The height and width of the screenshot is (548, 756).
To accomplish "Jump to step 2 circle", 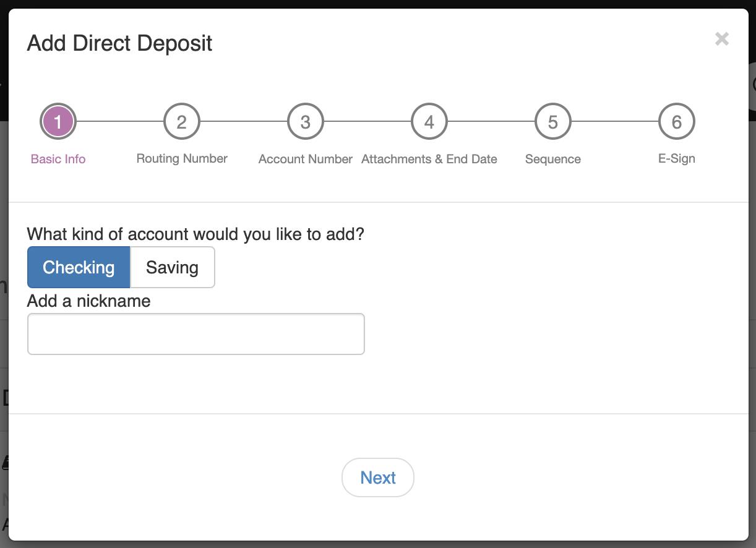I will [x=182, y=122].
